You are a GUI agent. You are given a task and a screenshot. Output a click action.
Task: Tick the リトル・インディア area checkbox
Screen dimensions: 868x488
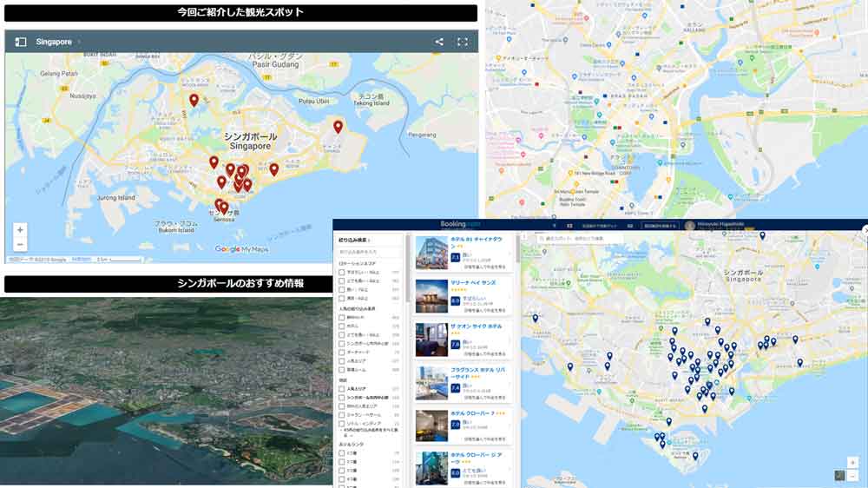341,424
